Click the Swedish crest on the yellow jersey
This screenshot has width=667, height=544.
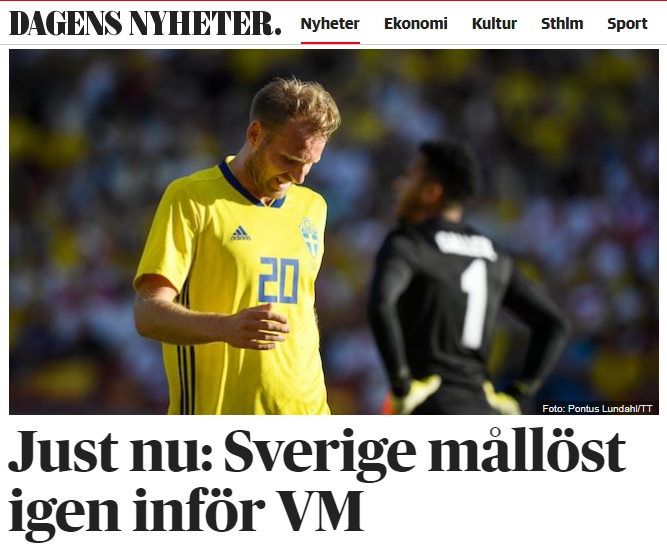[x=310, y=237]
